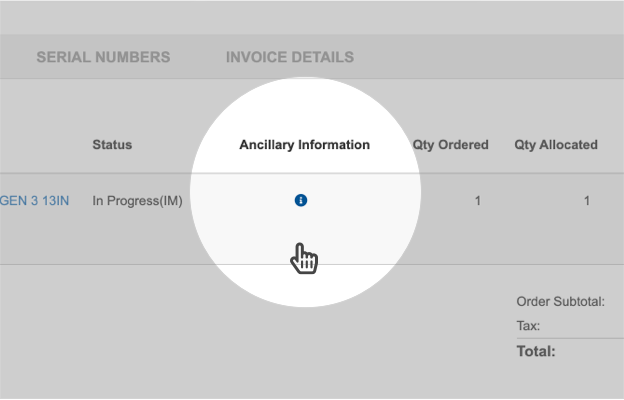Sort by the Qty Ordered column header
Screen dimensions: 624x400
450,145
